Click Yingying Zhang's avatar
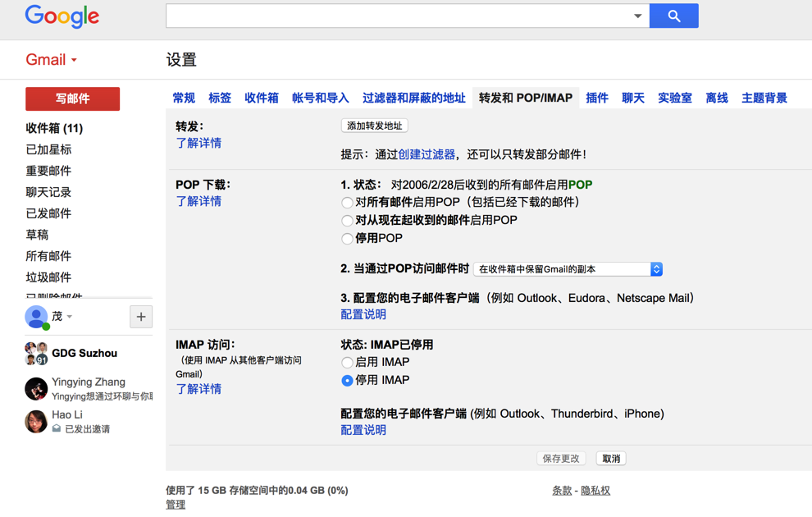 pos(36,388)
